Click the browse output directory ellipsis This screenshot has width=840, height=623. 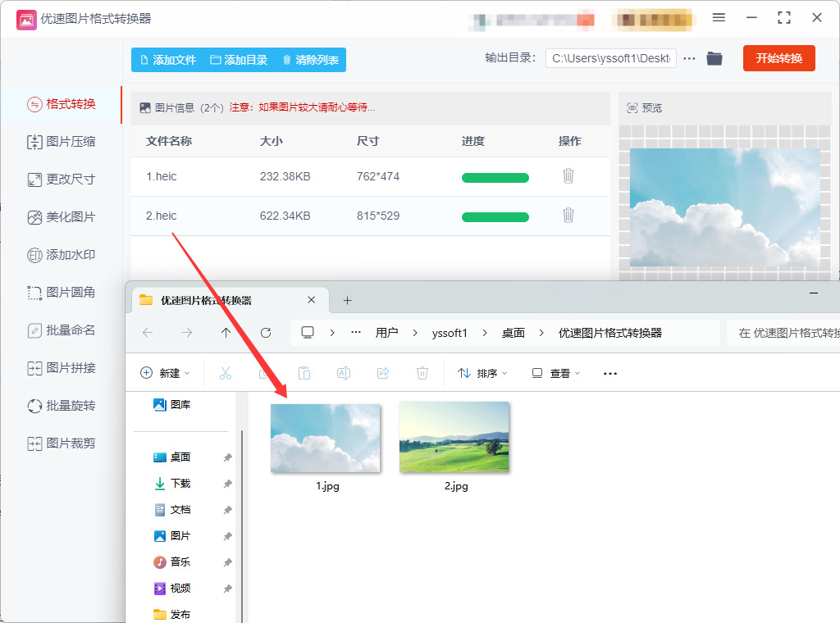click(689, 58)
